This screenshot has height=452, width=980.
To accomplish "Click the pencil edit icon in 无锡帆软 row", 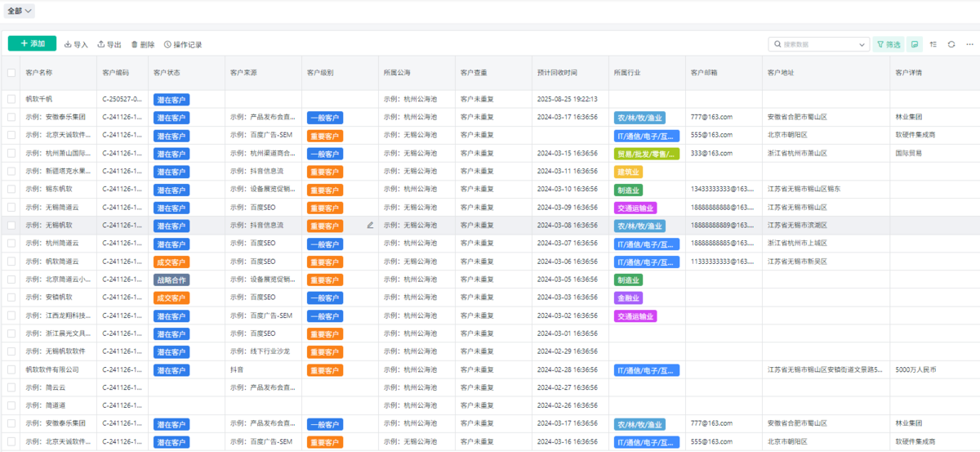I will pos(370,225).
